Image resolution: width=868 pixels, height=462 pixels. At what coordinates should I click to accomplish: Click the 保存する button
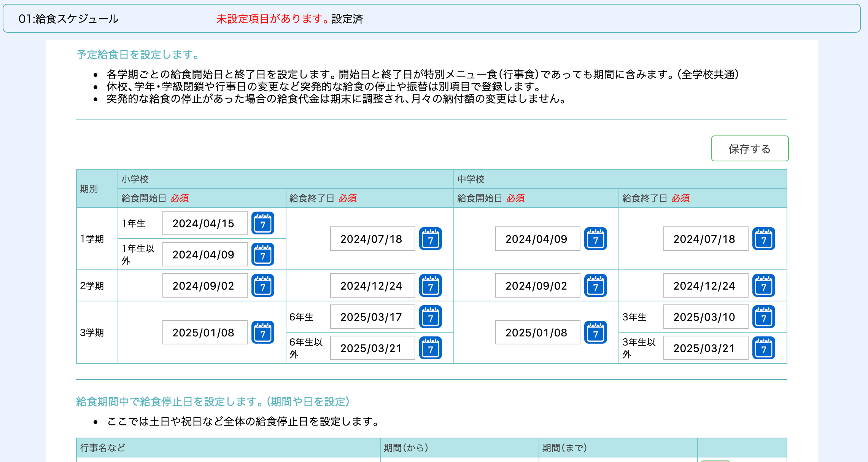pos(749,148)
